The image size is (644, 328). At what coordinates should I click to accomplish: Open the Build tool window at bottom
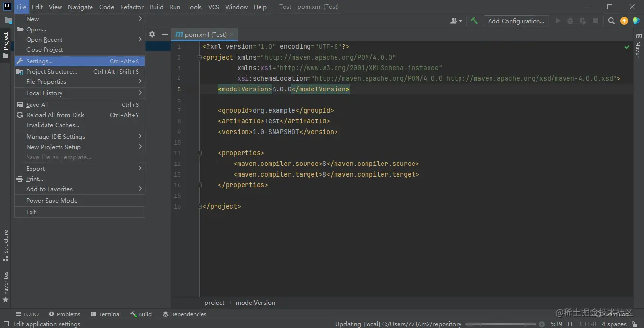coord(141,314)
